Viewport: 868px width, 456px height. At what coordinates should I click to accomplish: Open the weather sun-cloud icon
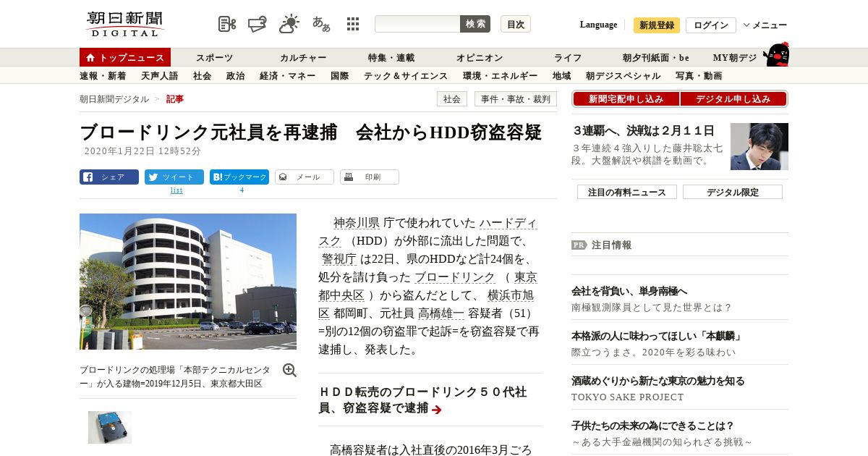pos(289,23)
